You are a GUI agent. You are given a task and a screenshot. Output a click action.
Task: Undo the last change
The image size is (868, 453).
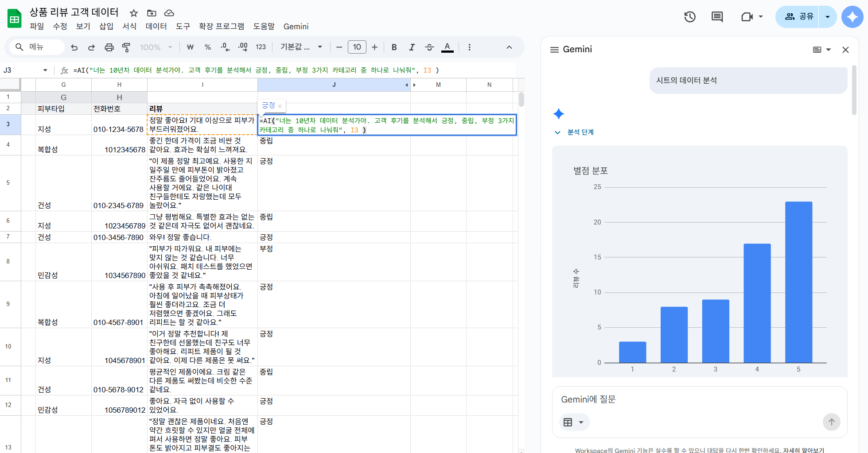coord(74,47)
